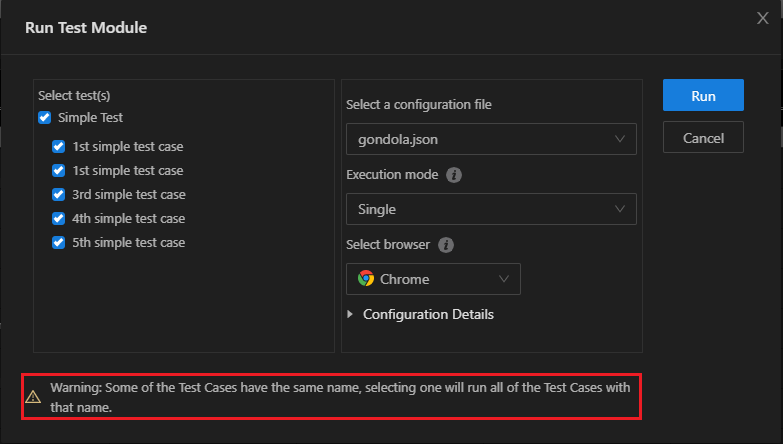
Task: Click the Chrome browser logo icon
Action: point(366,280)
